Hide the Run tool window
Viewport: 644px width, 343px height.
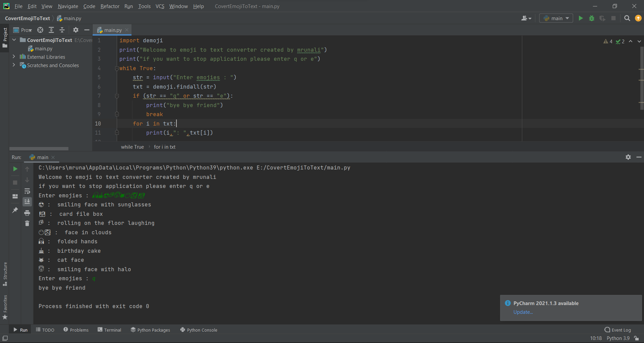pos(639,157)
